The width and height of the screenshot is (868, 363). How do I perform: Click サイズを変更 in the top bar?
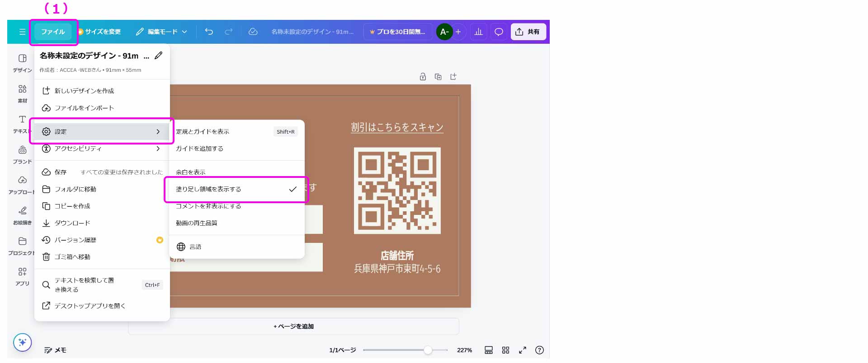99,32
